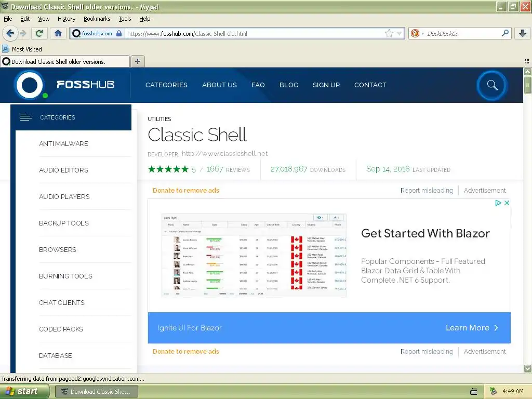Select ANTIMALWARE in the sidebar
Viewport: 532px width, 399px height.
tap(63, 143)
